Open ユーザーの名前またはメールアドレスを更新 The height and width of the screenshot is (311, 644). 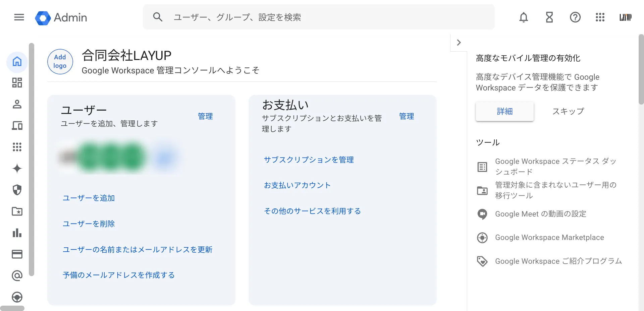click(138, 250)
